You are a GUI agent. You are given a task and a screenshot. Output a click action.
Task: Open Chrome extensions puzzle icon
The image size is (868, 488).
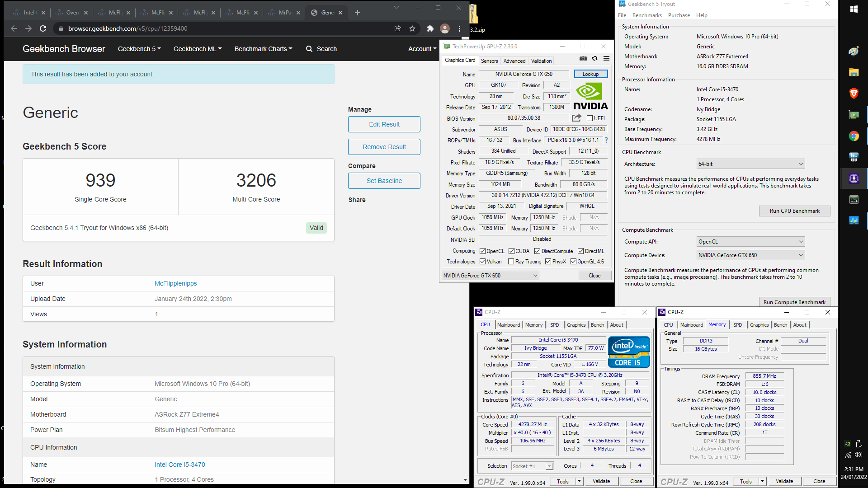point(430,28)
